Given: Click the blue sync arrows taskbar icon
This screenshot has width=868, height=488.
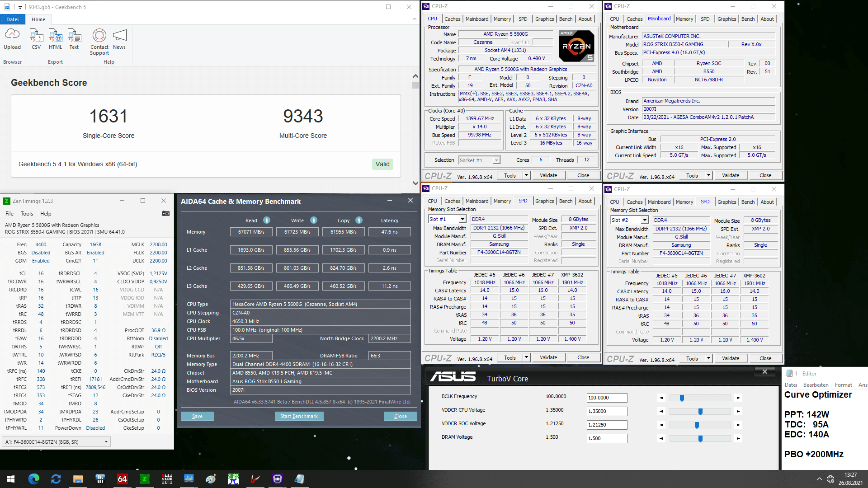Looking at the screenshot, I should [56, 479].
